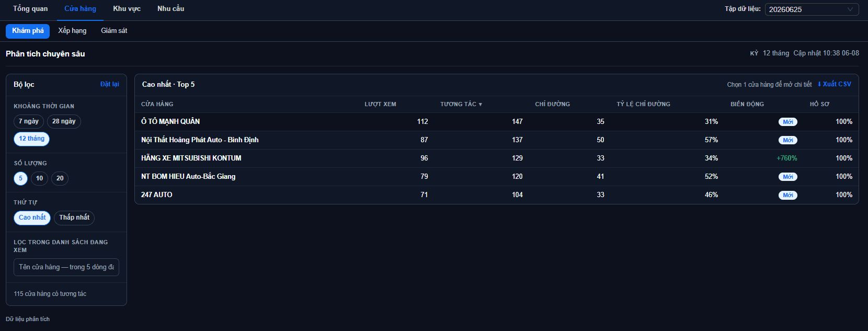
Task: Select the Khám phá sub-tab
Action: click(28, 31)
